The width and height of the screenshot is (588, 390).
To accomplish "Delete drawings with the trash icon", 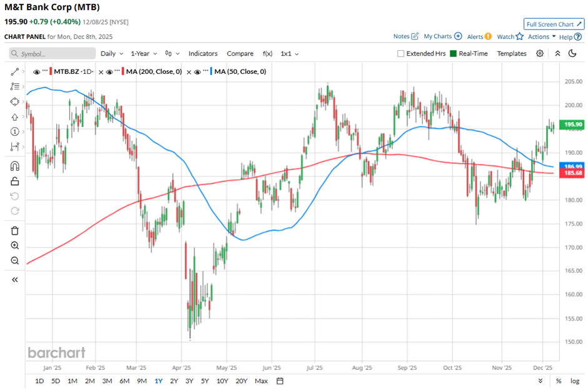I will 14,231.
